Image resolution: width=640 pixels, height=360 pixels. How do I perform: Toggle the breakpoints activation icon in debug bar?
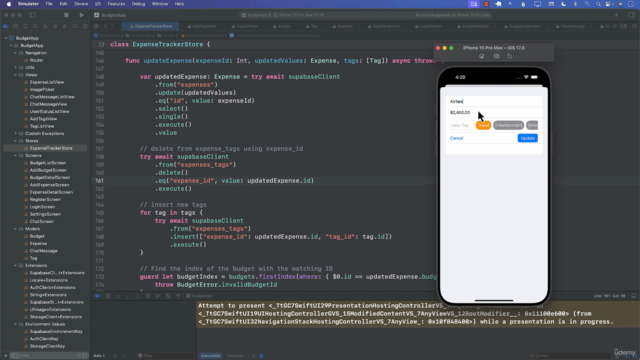[97, 296]
